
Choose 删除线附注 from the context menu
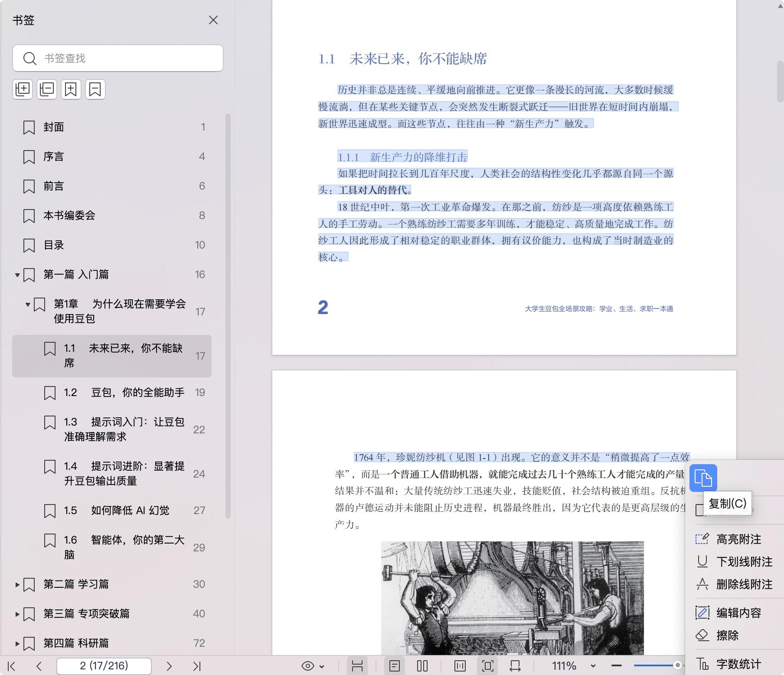coord(735,584)
